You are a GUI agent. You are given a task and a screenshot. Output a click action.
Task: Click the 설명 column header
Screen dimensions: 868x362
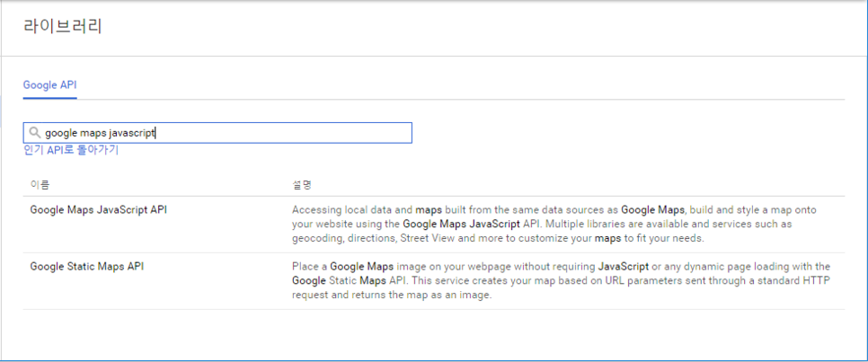coord(302,184)
